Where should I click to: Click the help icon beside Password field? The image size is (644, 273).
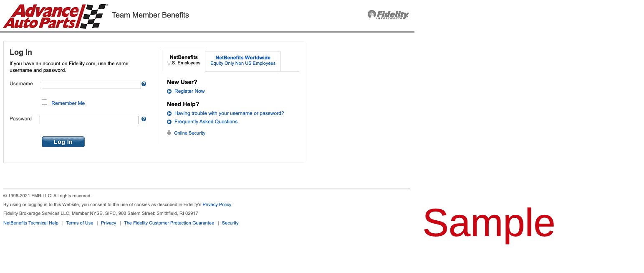coord(144,119)
